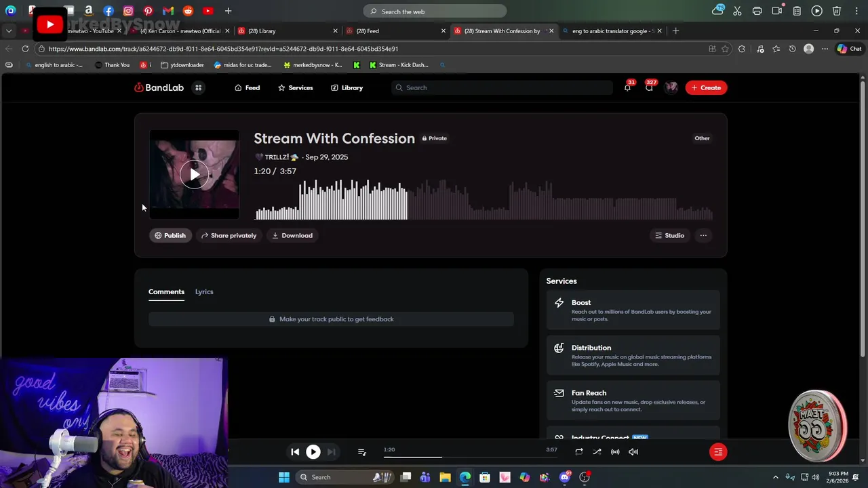Click the Search the web box

pos(435,12)
